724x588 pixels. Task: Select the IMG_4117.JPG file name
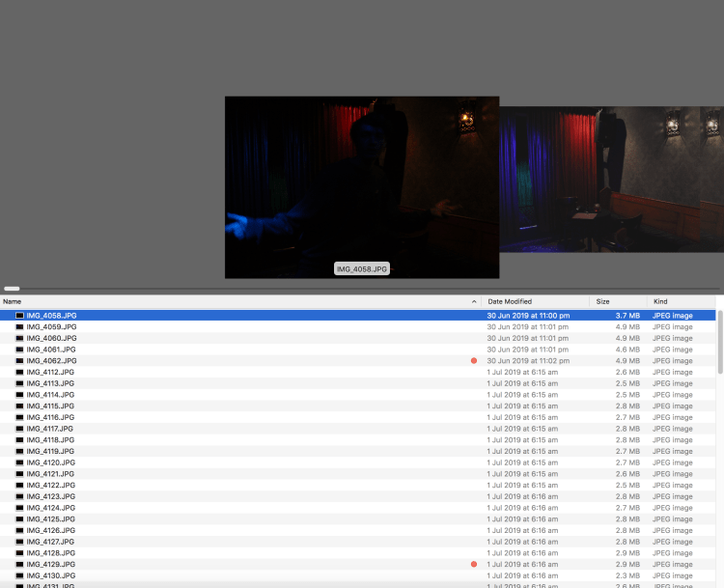[51, 429]
